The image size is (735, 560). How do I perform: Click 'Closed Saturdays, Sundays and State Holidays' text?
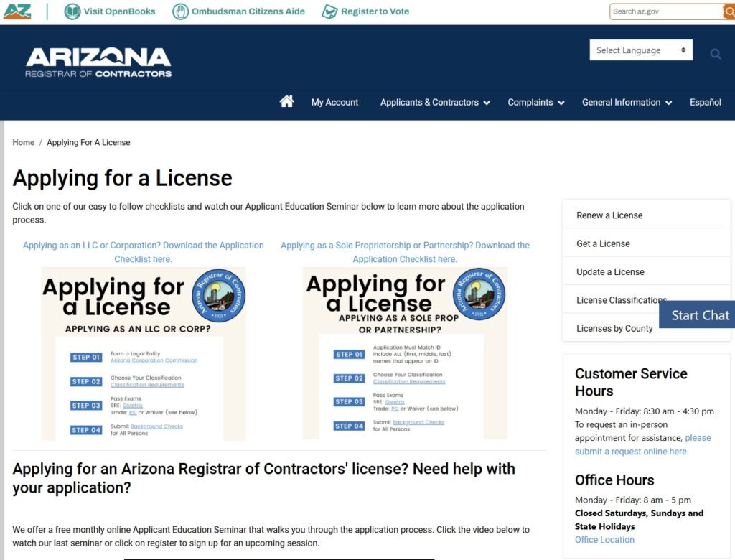[x=640, y=520]
